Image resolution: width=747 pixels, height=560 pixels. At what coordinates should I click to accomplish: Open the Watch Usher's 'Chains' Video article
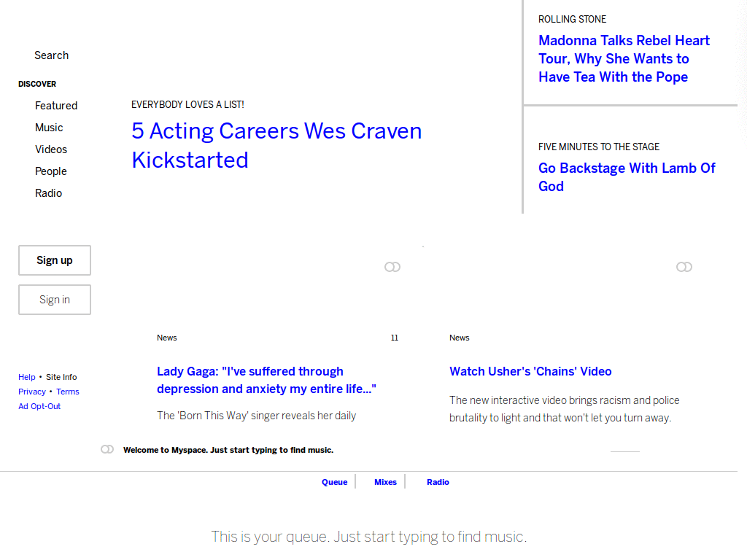pos(531,371)
